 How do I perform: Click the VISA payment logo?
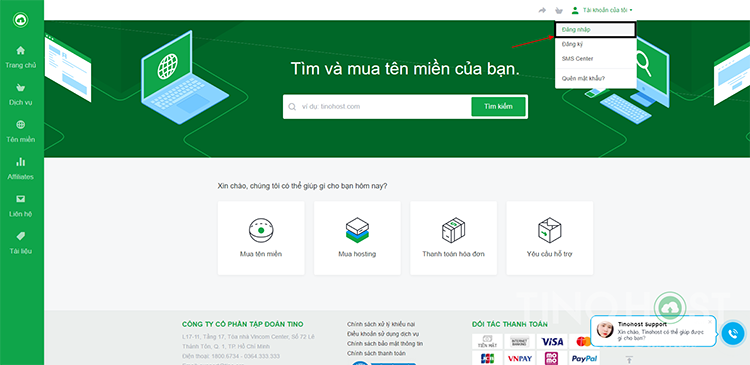tap(552, 342)
